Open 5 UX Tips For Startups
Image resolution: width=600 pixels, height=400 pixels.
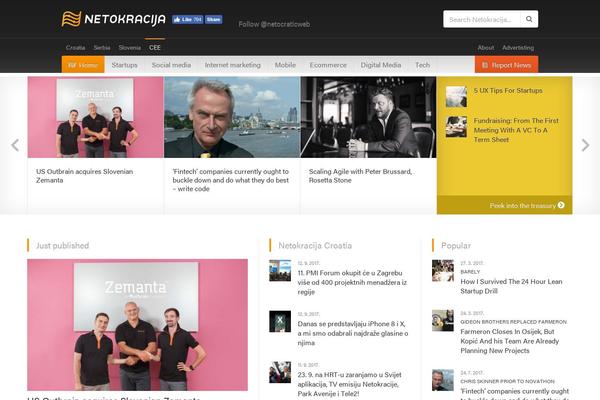pos(508,90)
